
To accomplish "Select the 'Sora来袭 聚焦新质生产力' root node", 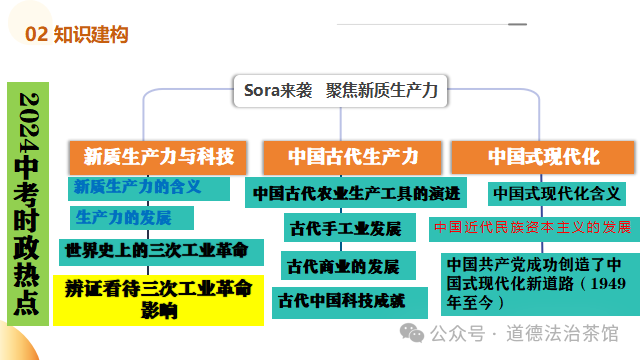I will (340, 91).
